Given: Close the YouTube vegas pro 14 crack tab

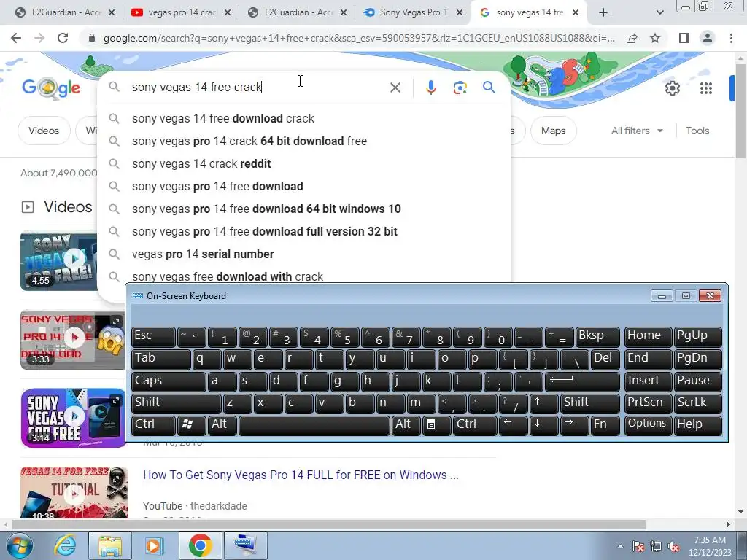Looking at the screenshot, I should pyautogui.click(x=228, y=13).
